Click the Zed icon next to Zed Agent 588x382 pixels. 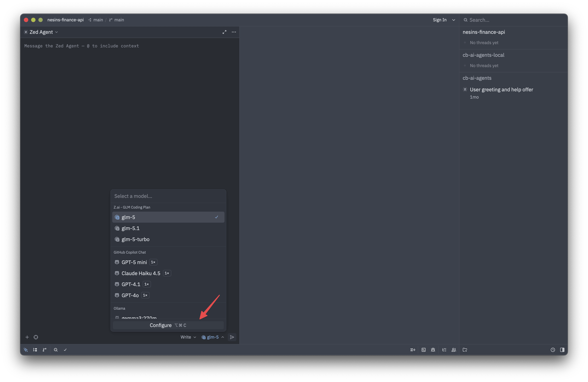(x=26, y=32)
